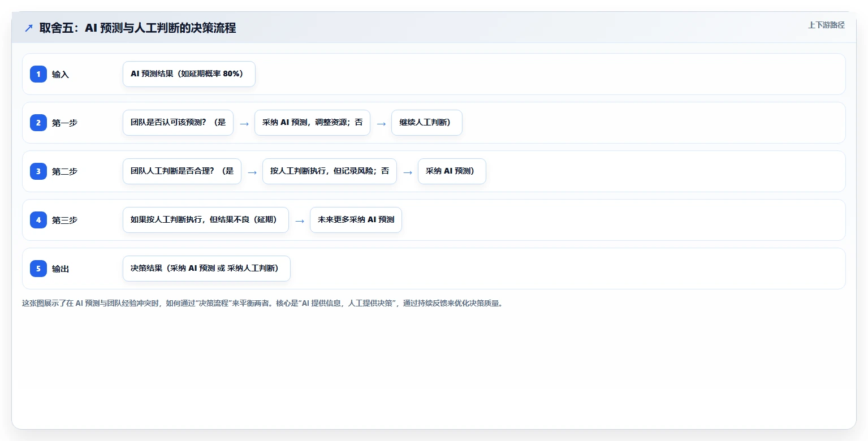Select the AI 预测结果（如延期概率 80%）box
Viewport: 868px width, 441px height.
[x=189, y=74]
